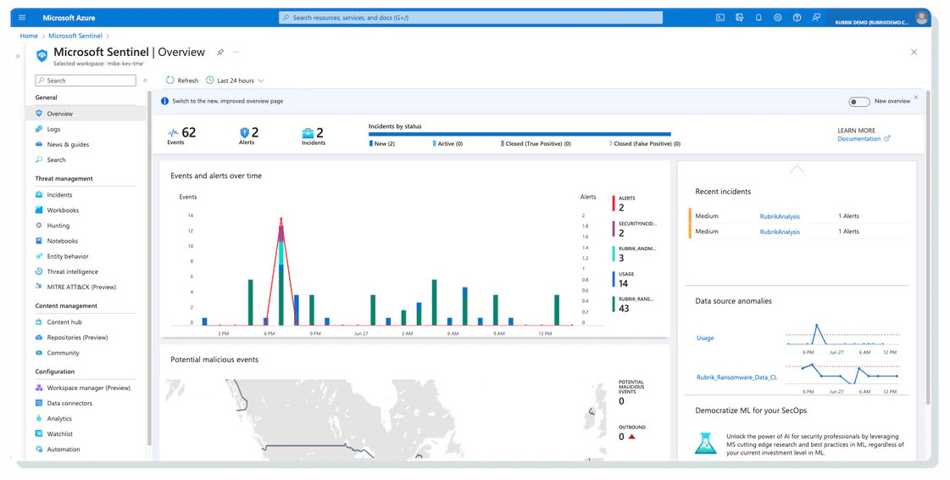This screenshot has width=950, height=480.
Task: Click the Workbooks sidebar icon
Action: coord(39,210)
